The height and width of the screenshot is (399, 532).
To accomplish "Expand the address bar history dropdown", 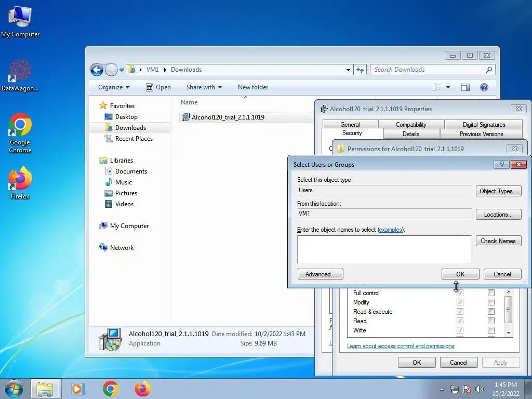I will [348, 70].
